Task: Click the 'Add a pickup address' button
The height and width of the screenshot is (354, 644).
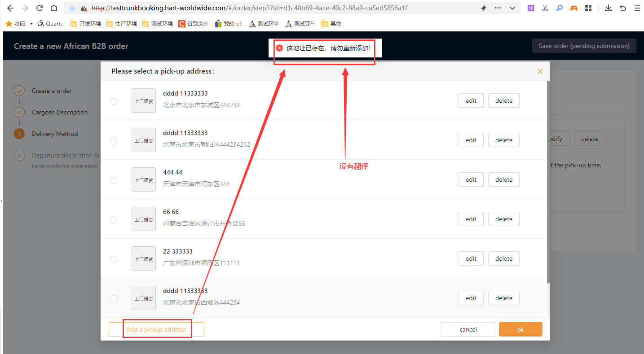Action: pyautogui.click(x=156, y=329)
